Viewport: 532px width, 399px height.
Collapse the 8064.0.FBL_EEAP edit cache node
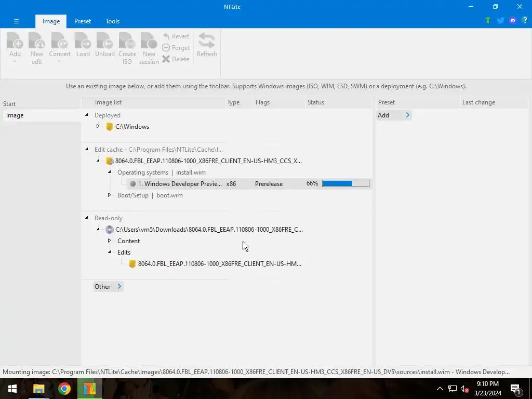[98, 161]
